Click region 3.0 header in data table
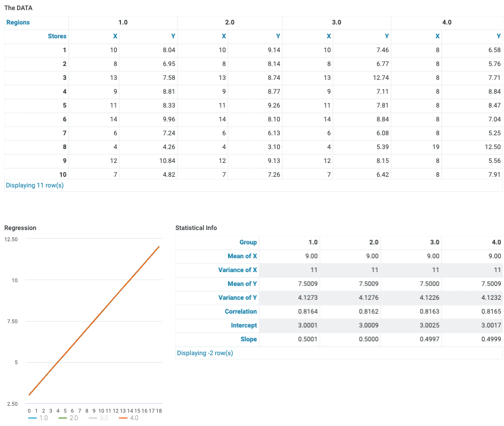 (x=337, y=22)
